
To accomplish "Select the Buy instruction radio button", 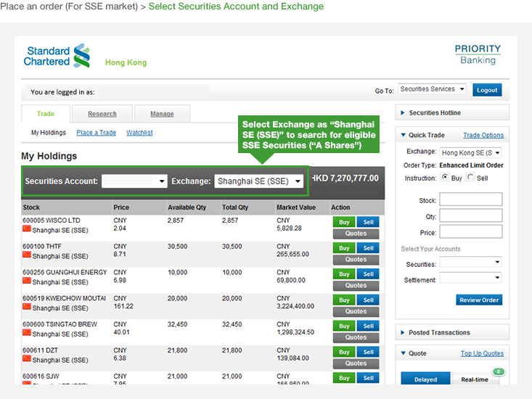I will pyautogui.click(x=444, y=177).
